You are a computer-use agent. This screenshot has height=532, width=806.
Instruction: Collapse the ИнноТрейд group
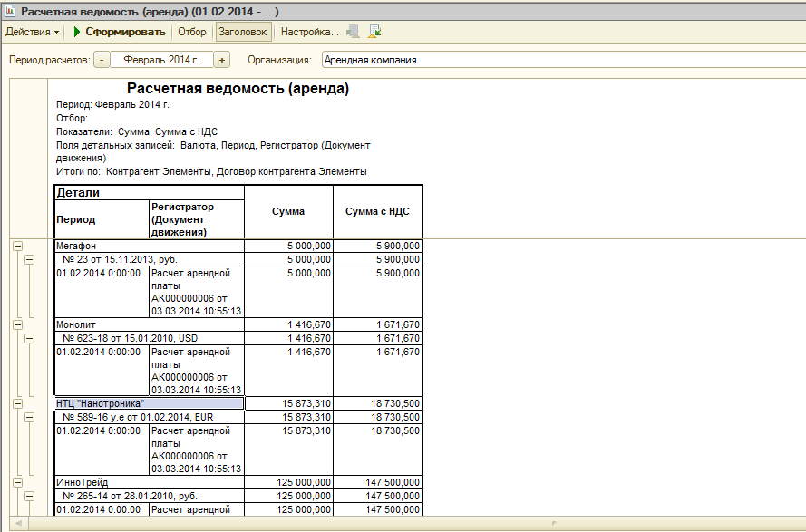(x=17, y=482)
